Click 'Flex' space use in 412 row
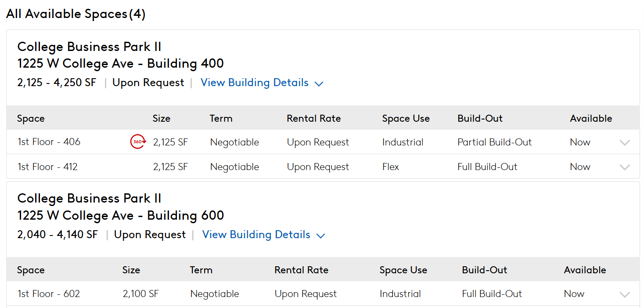 pos(391,167)
